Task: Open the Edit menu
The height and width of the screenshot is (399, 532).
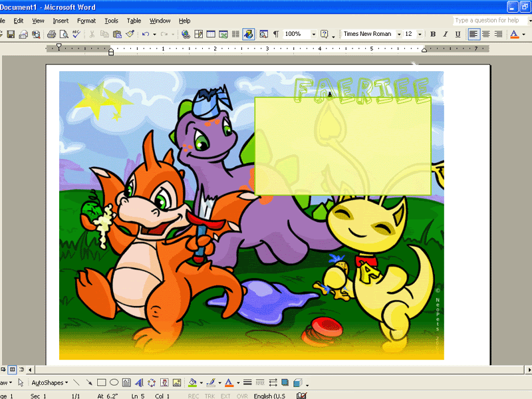Action: (19, 21)
